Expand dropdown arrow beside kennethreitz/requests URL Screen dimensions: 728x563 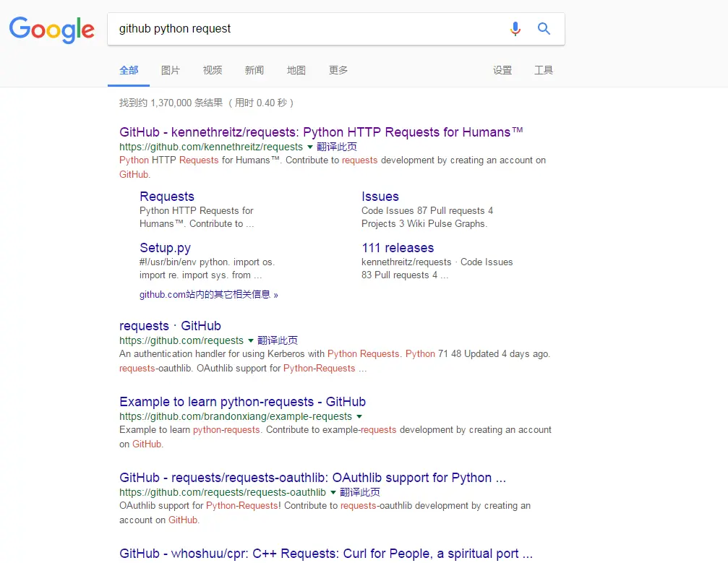click(309, 147)
